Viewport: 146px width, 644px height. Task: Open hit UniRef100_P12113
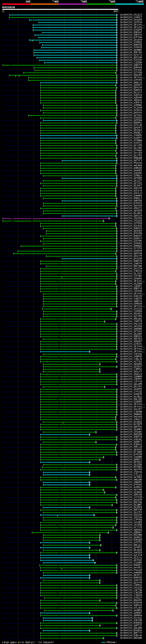(131, 15)
